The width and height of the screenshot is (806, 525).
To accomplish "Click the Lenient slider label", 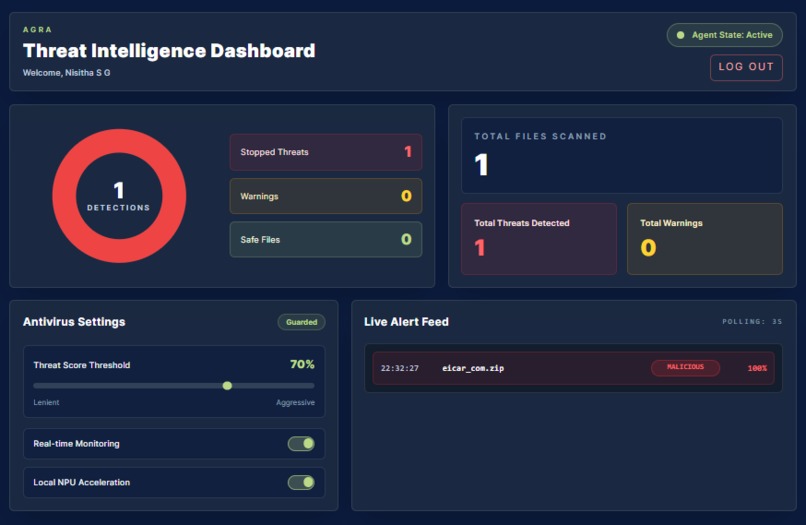I will (x=46, y=403).
